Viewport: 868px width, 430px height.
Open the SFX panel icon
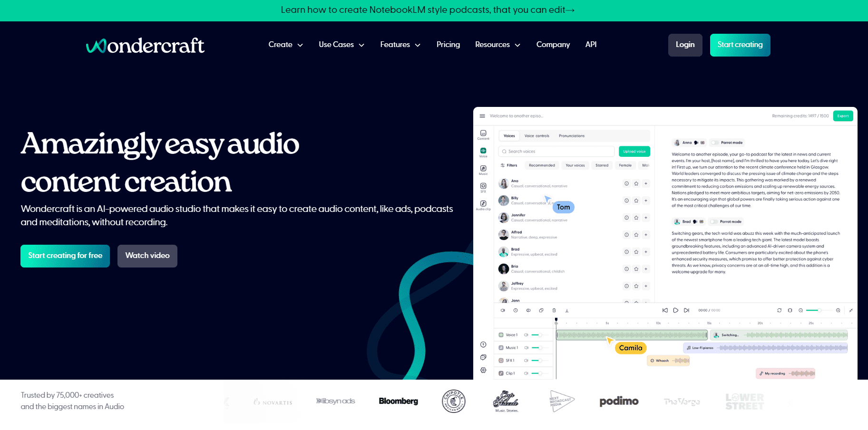483,187
